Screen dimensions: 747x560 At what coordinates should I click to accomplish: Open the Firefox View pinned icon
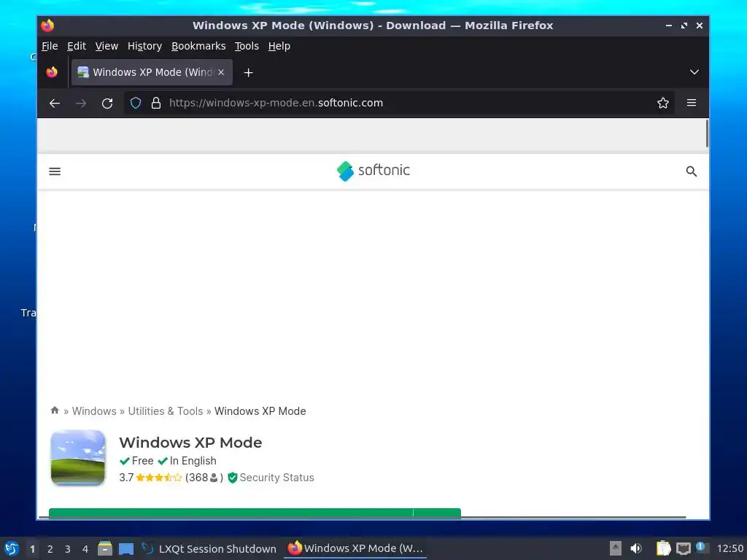click(x=52, y=72)
